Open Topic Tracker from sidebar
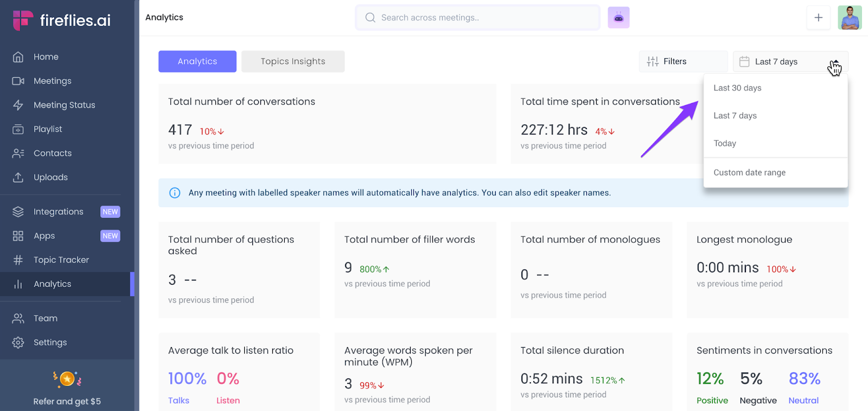868x411 pixels. (x=61, y=260)
